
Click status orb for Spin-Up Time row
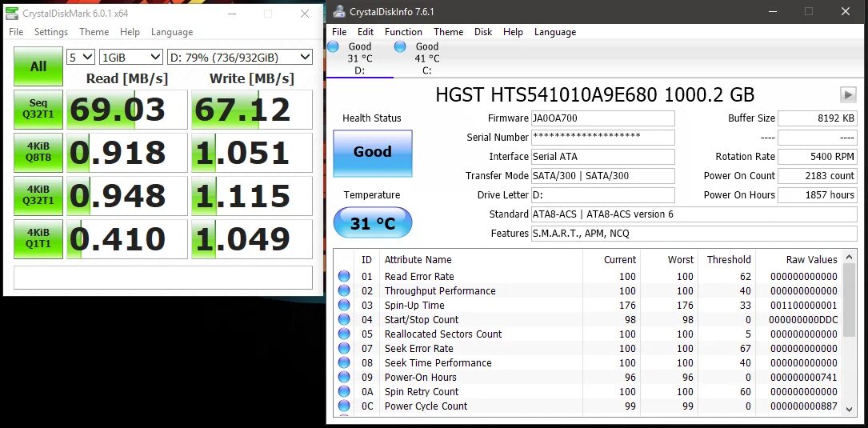[x=344, y=305]
